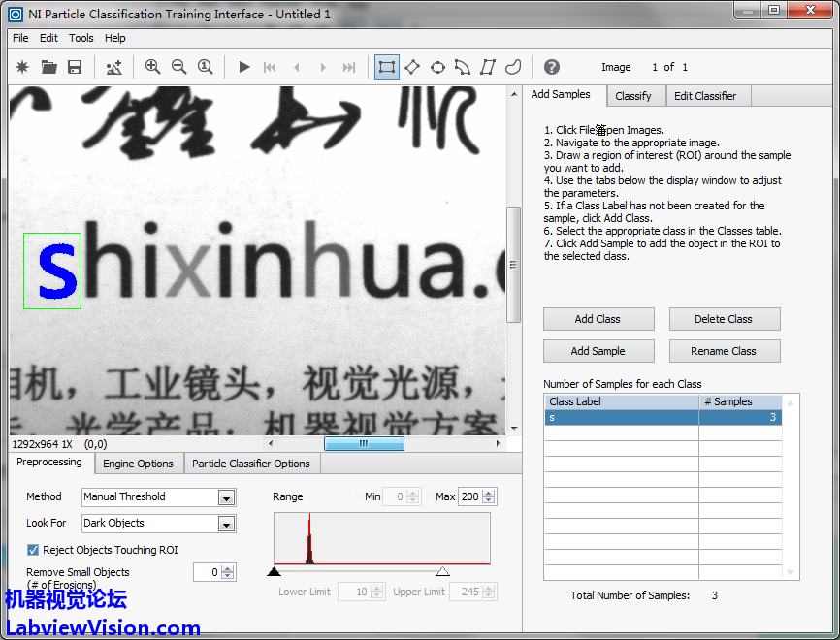Click the Add Class button
The width and height of the screenshot is (840, 640).
(x=598, y=319)
